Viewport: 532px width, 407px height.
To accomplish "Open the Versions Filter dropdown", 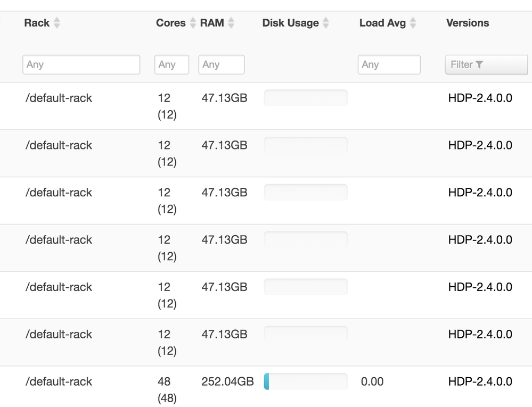I will point(486,64).
